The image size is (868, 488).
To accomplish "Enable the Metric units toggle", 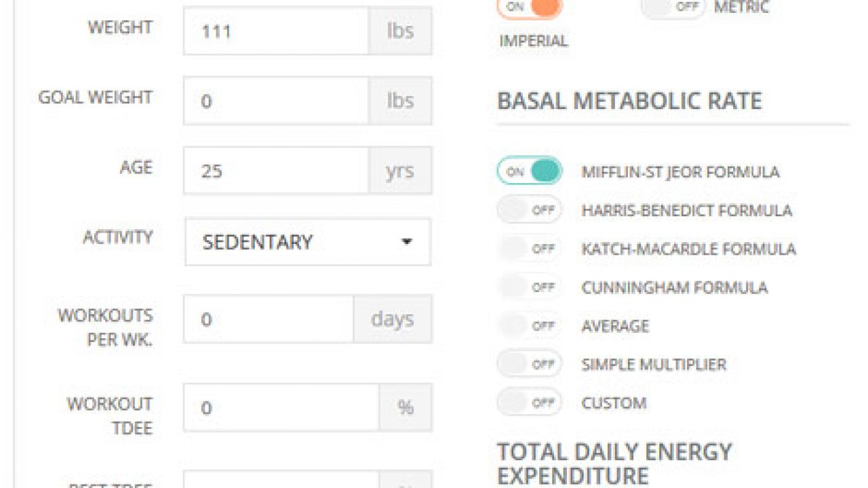I will [673, 7].
